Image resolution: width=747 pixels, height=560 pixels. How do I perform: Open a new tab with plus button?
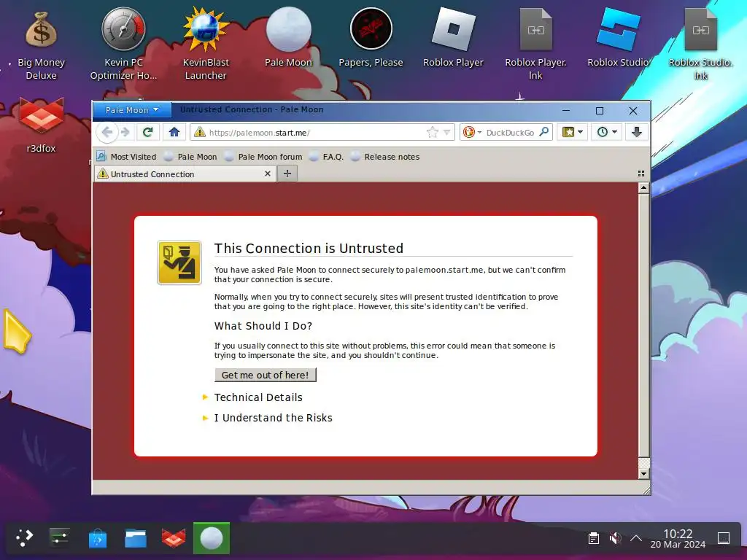coord(287,174)
